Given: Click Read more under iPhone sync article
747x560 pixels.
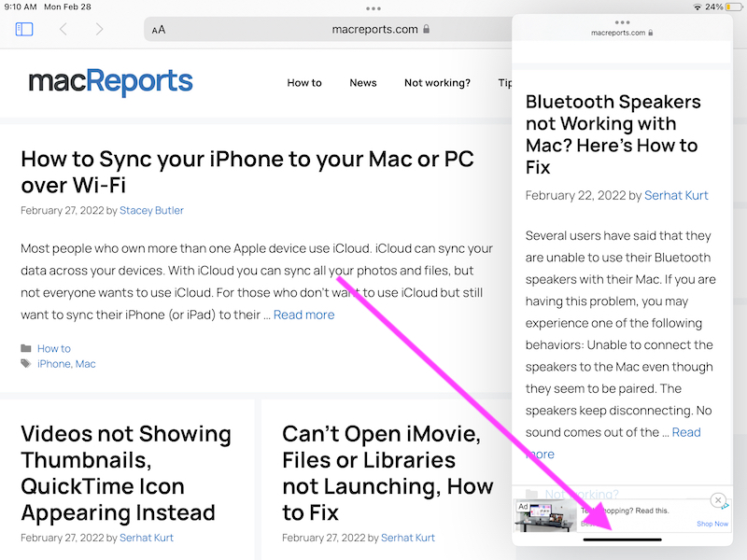Looking at the screenshot, I should 304,315.
